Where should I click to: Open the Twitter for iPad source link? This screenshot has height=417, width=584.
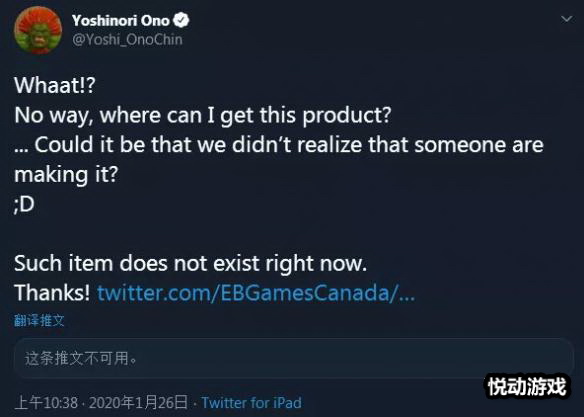[x=251, y=402]
